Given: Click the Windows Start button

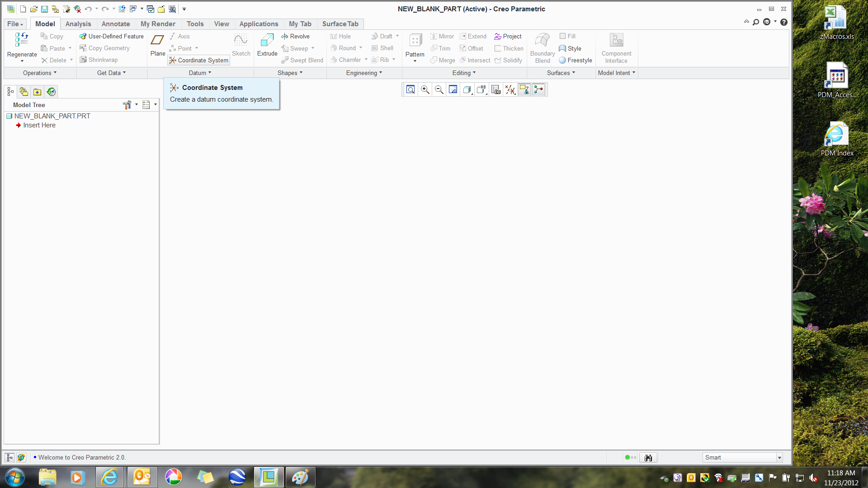Looking at the screenshot, I should (15, 477).
